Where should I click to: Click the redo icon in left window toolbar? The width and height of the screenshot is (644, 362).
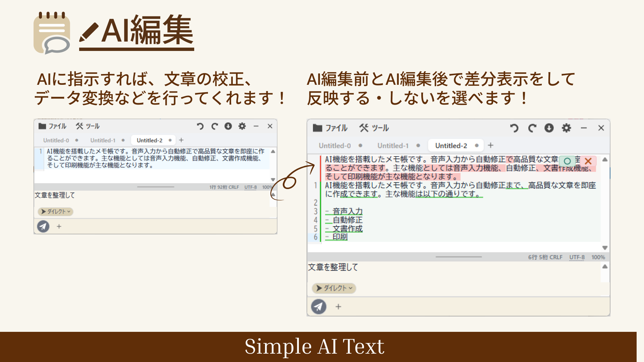coord(214,126)
